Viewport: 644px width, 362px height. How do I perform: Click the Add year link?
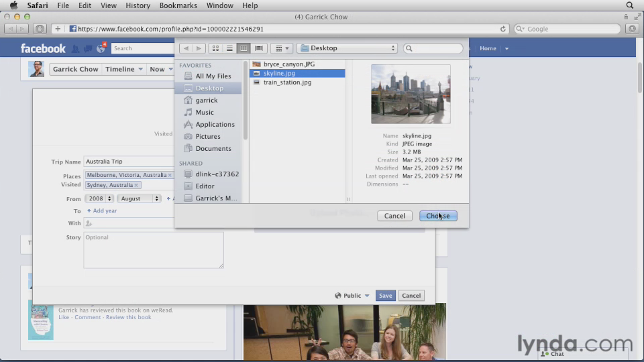(102, 210)
